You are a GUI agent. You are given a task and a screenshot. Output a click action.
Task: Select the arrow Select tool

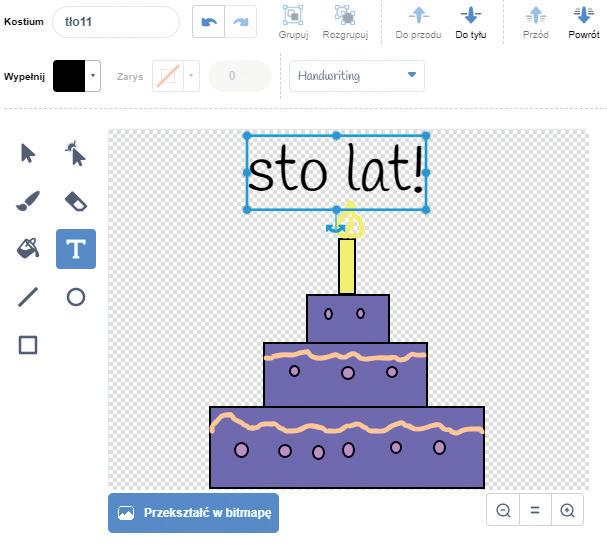pos(28,153)
